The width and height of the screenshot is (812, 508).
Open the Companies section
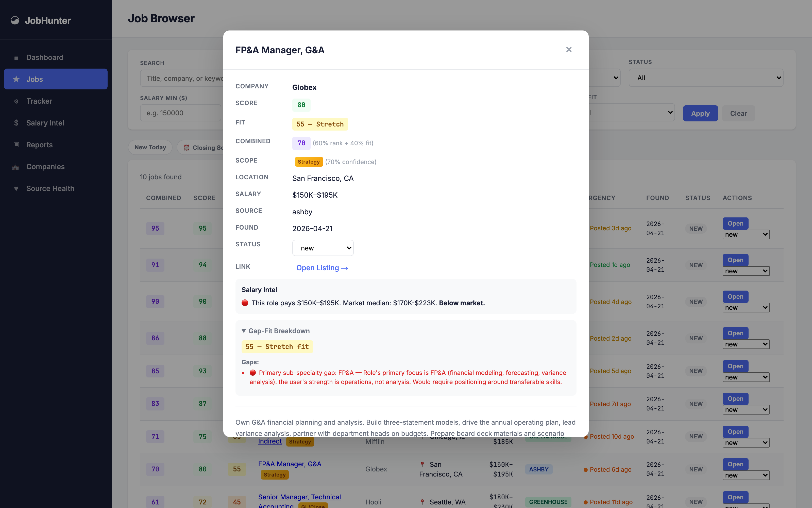(56, 167)
